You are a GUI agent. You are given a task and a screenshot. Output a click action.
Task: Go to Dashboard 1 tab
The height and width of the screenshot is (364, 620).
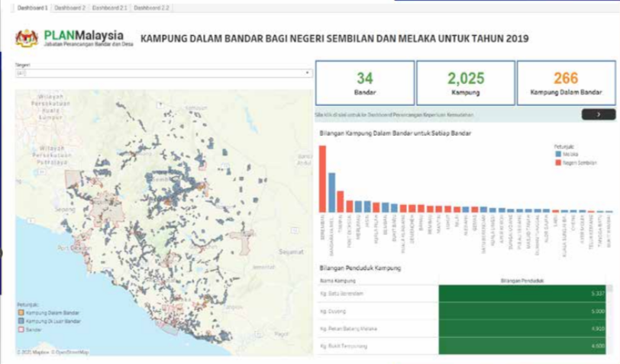pyautogui.click(x=32, y=7)
